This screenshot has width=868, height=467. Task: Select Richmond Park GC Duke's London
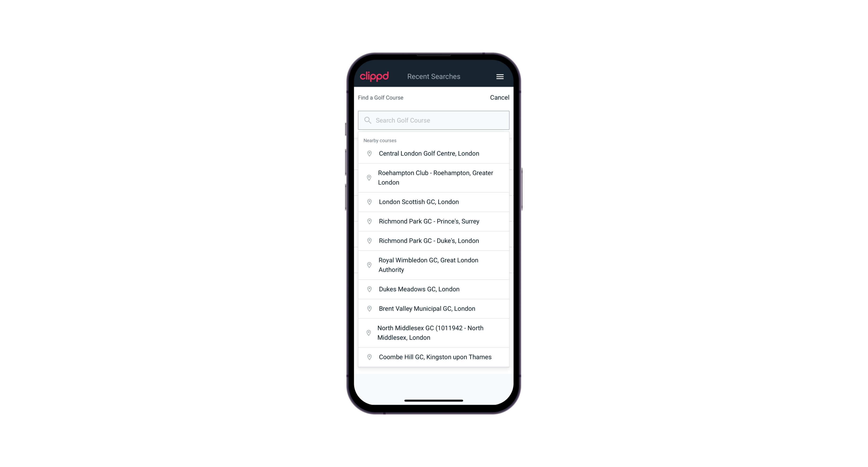click(434, 240)
